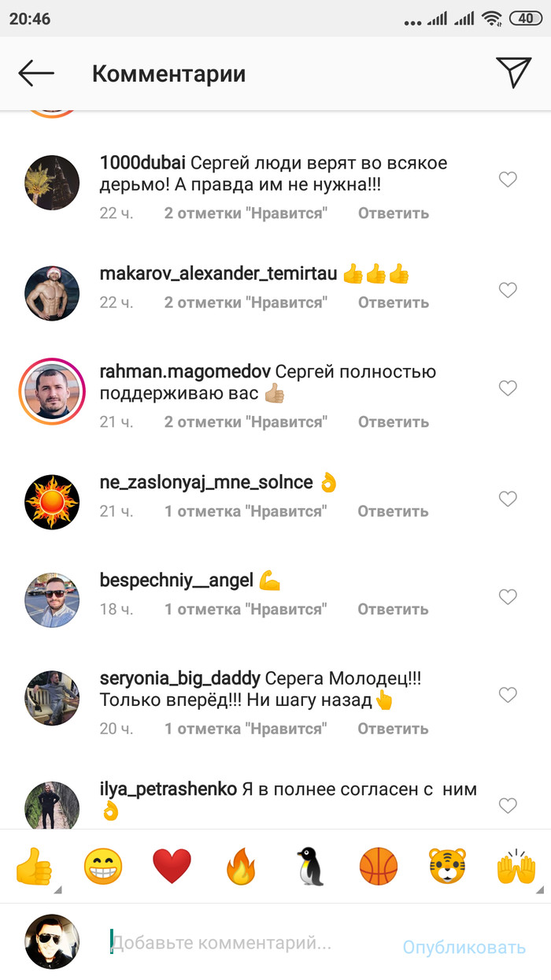The height and width of the screenshot is (980, 551).
Task: Insert raised hands emoji
Action: point(516,867)
